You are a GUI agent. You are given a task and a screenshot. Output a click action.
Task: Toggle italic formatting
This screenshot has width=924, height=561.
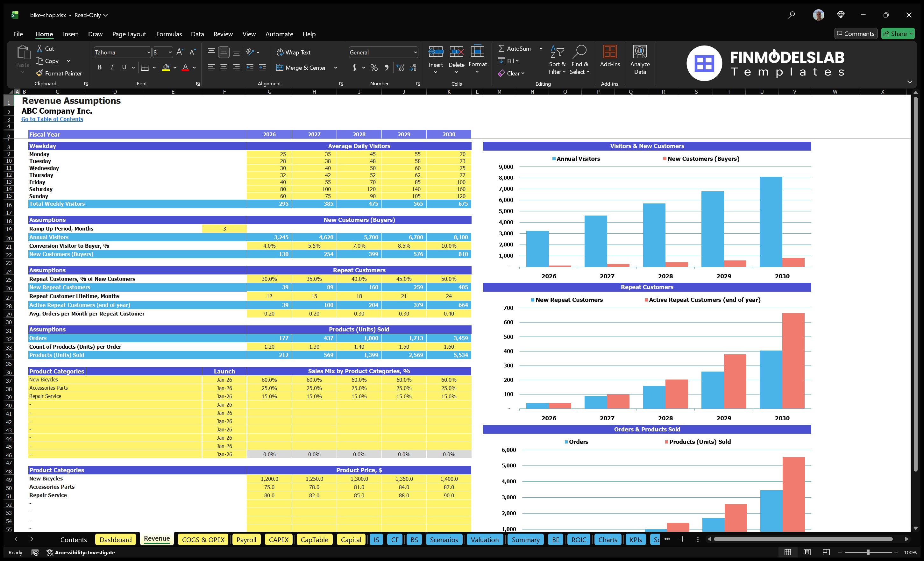111,67
